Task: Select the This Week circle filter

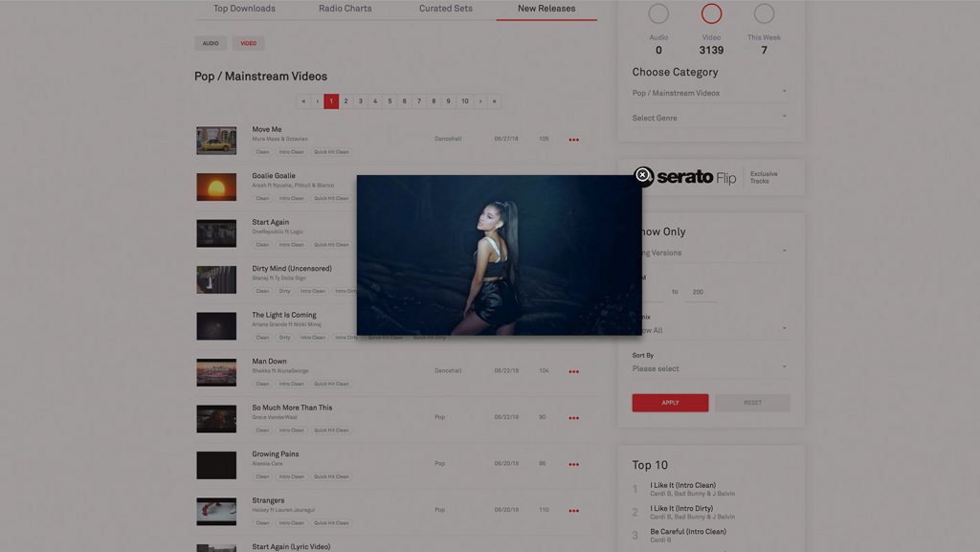Action: click(764, 13)
